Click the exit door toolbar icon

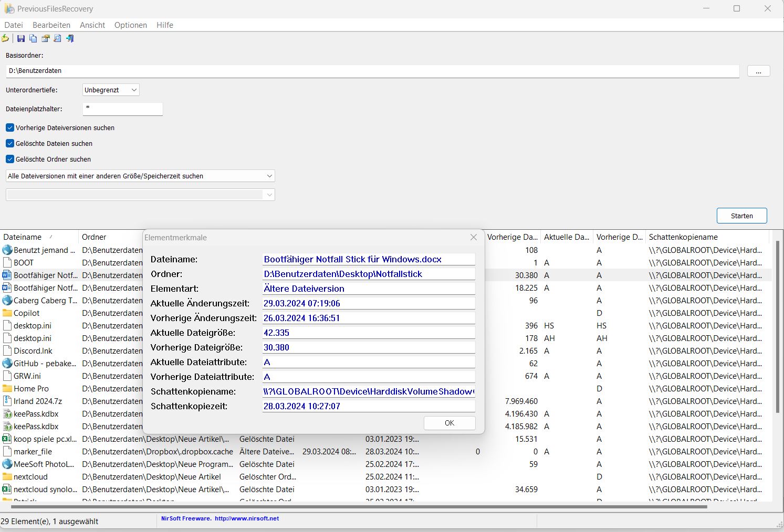pyautogui.click(x=70, y=39)
